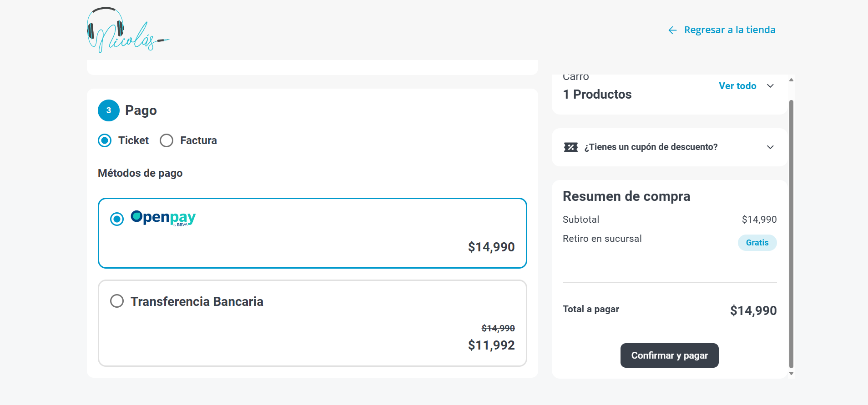
Task: Open the ¿Tienes un cupón de descuento? section
Action: [651, 147]
